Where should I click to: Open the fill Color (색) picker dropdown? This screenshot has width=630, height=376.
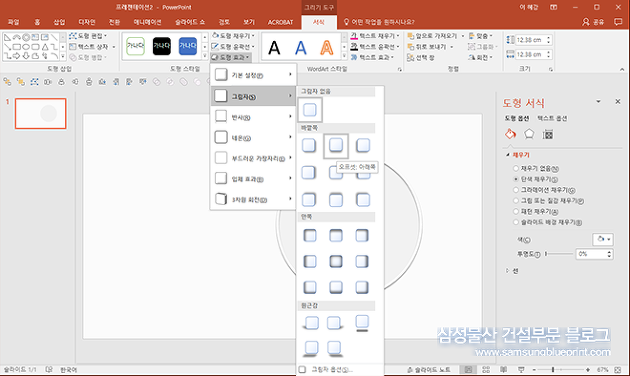[603, 239]
